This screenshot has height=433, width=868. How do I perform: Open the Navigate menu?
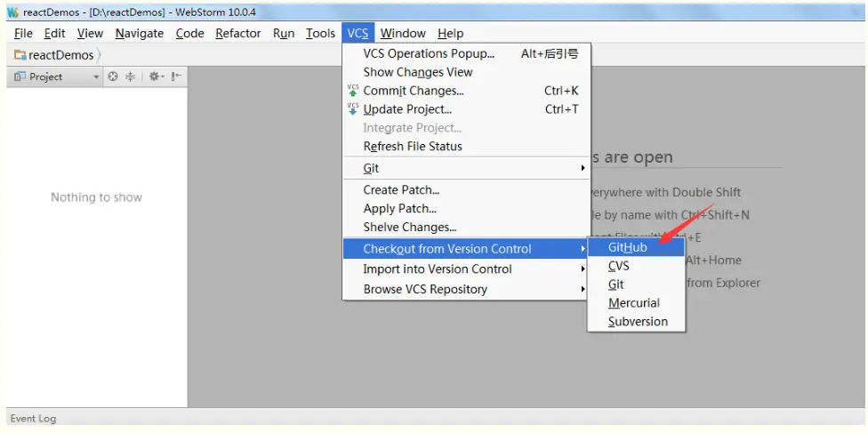140,33
